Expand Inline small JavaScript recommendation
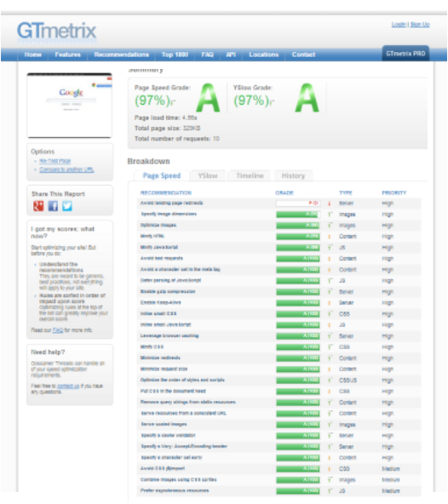448x504 pixels. (165, 325)
